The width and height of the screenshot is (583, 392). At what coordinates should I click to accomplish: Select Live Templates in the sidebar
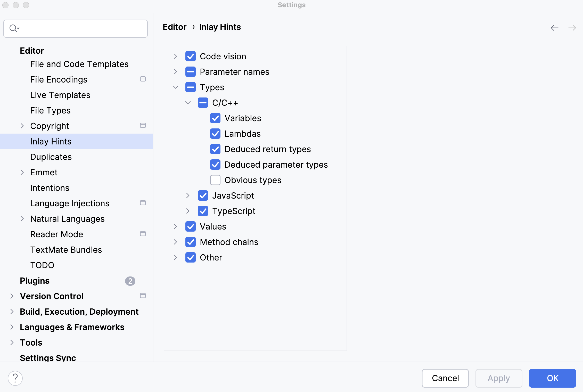(60, 95)
